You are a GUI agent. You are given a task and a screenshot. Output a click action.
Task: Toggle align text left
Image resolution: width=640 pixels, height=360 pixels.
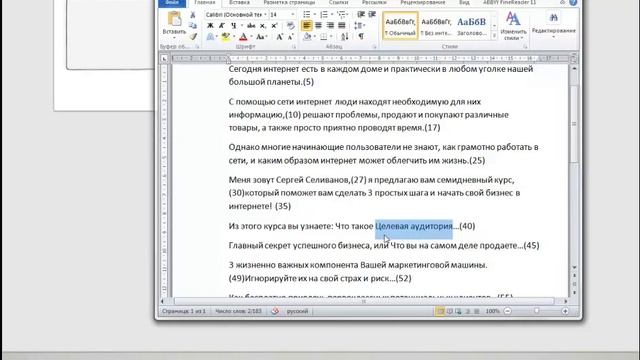(x=307, y=26)
